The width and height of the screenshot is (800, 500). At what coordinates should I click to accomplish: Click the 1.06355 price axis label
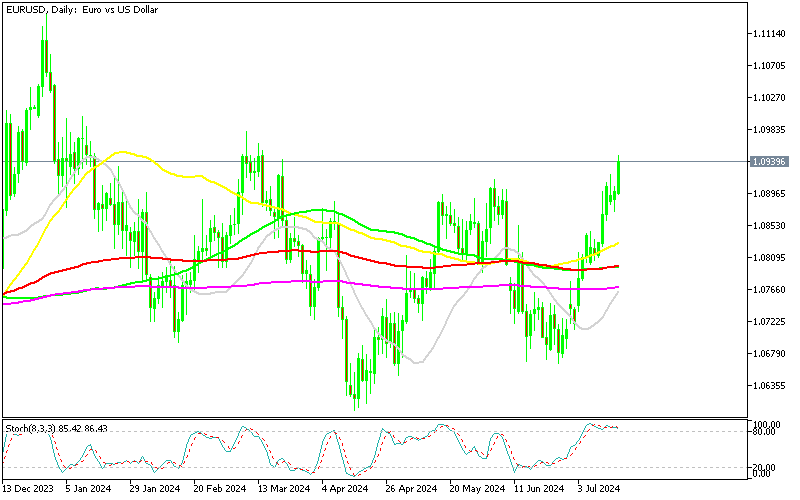click(771, 385)
